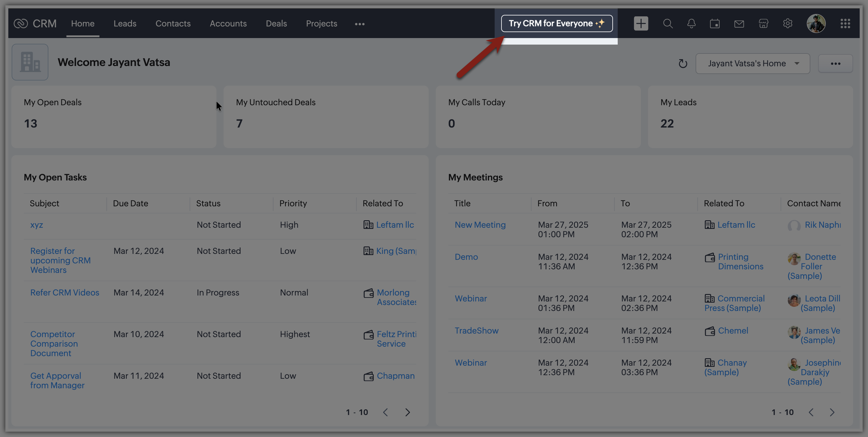Open the settings gear icon
The width and height of the screenshot is (868, 437).
click(x=787, y=23)
